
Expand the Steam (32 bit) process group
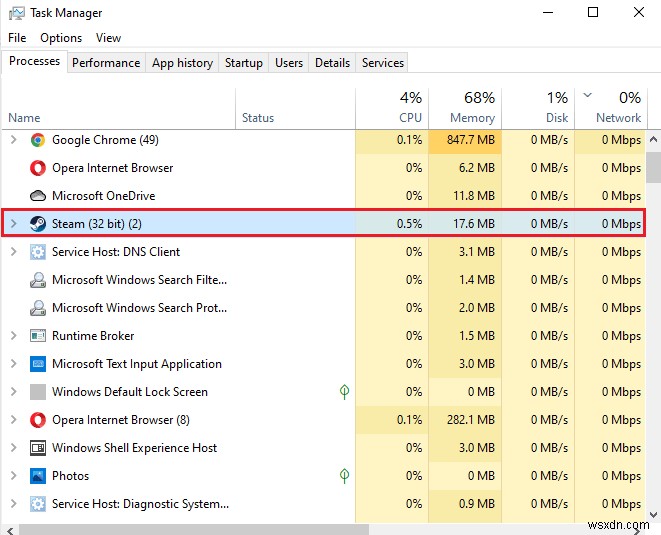pyautogui.click(x=13, y=224)
